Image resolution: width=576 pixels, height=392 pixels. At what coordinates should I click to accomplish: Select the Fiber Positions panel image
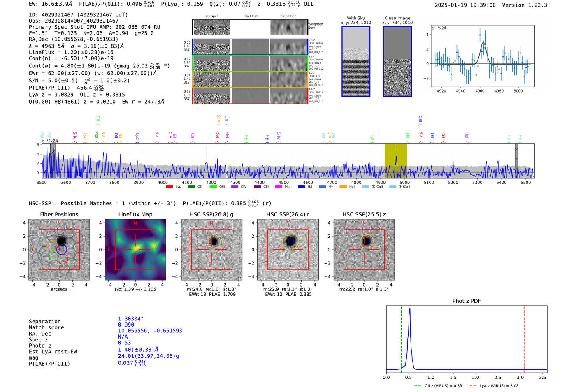tap(59, 250)
